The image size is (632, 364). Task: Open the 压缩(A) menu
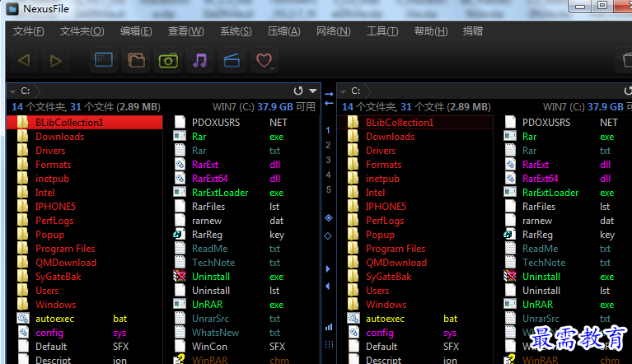pyautogui.click(x=284, y=31)
